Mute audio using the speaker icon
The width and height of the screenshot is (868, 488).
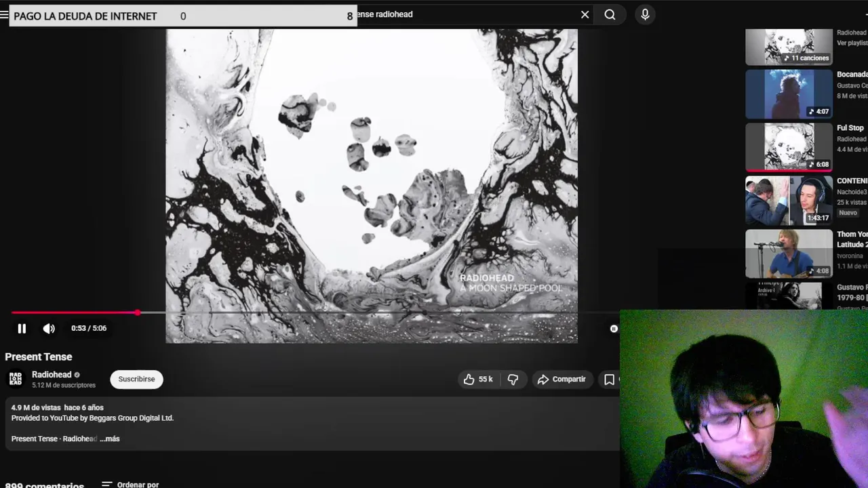click(x=49, y=329)
